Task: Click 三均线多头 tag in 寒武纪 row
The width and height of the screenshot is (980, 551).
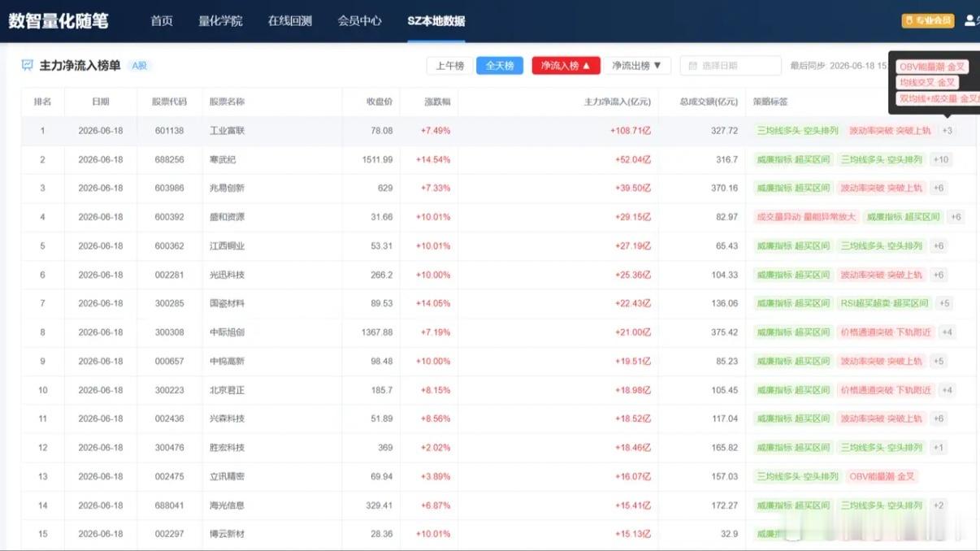Action: click(882, 159)
